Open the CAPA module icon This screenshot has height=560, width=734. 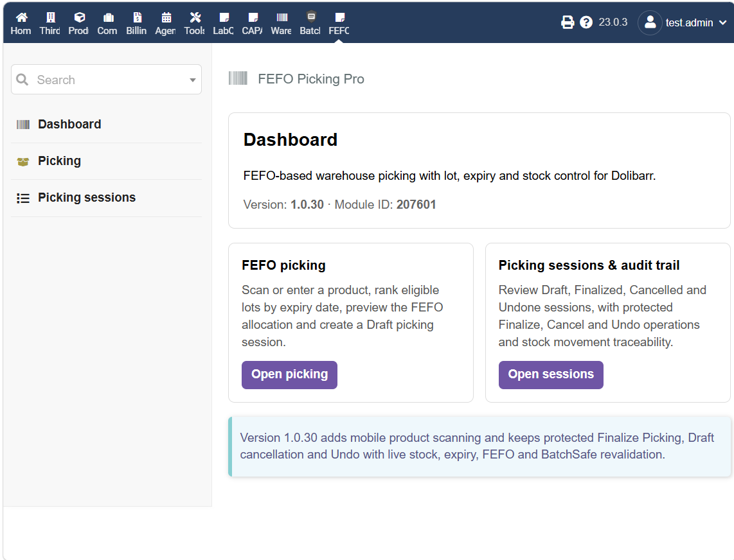(x=253, y=18)
